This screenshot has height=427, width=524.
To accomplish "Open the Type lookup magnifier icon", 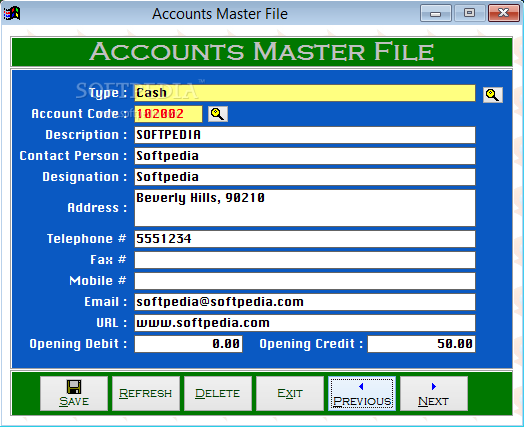I will click(x=493, y=95).
